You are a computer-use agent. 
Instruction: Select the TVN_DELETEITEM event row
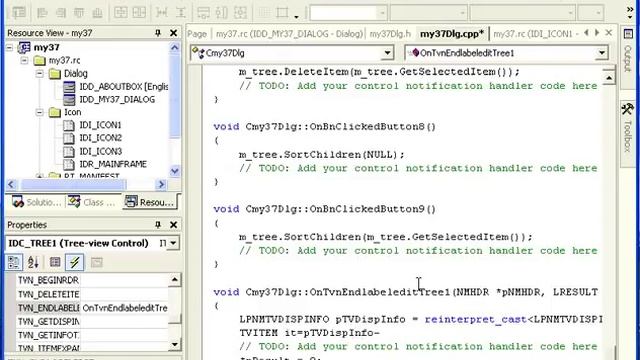(x=92, y=294)
